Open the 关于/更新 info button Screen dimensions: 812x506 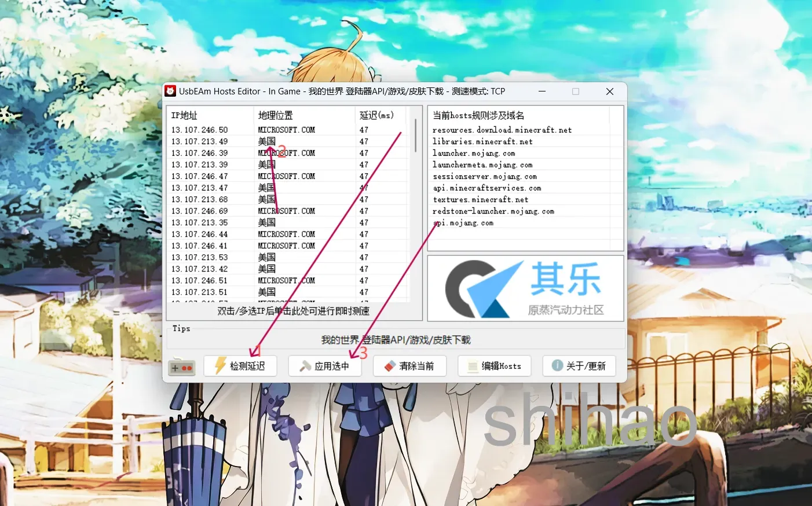(x=579, y=366)
